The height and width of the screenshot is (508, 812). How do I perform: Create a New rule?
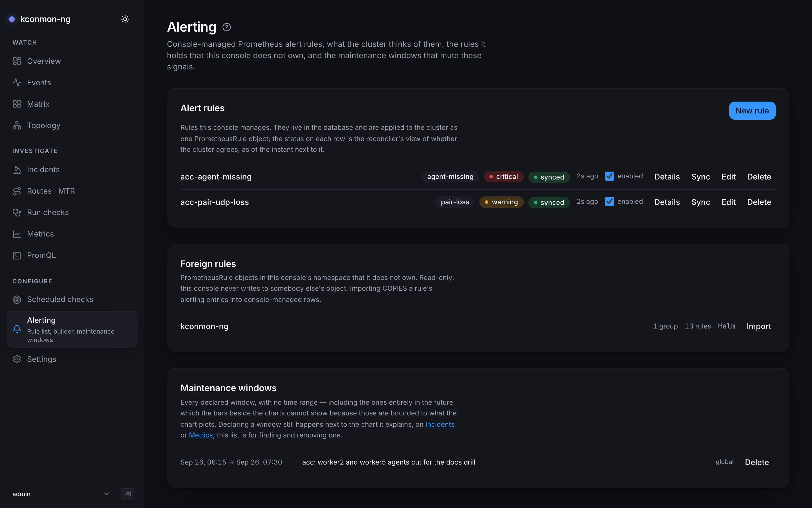tap(752, 111)
